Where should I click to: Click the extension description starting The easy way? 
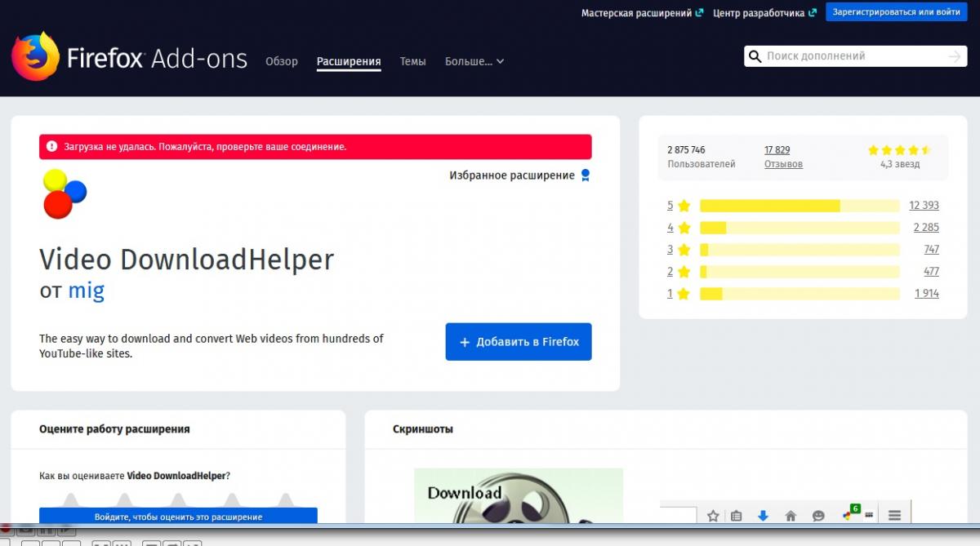tap(212, 346)
